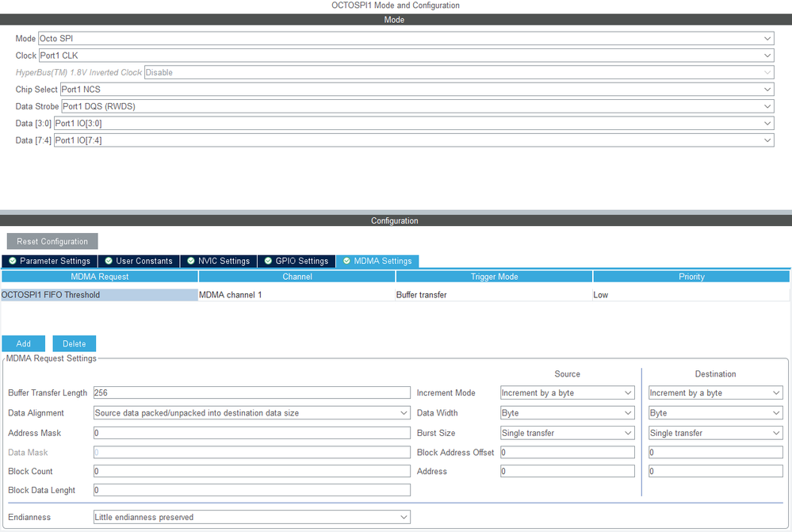
Task: Open the Endianness dropdown
Action: tap(251, 517)
